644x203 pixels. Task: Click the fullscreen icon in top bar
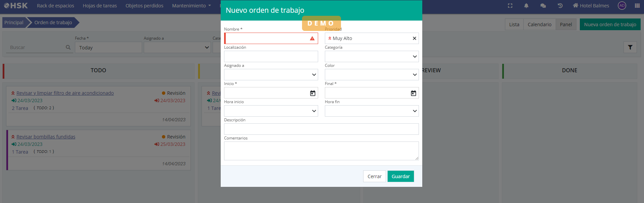pos(510,6)
